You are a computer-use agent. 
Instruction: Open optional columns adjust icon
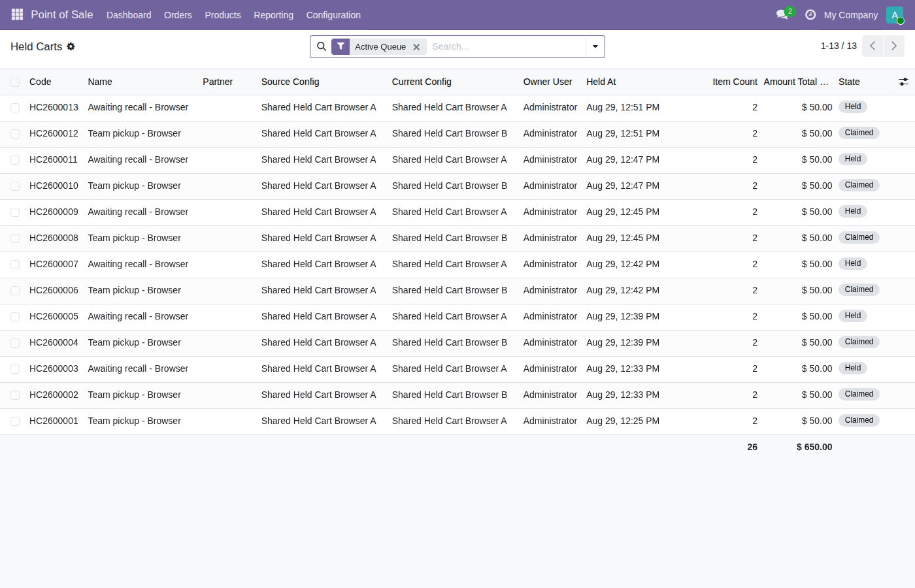(903, 82)
